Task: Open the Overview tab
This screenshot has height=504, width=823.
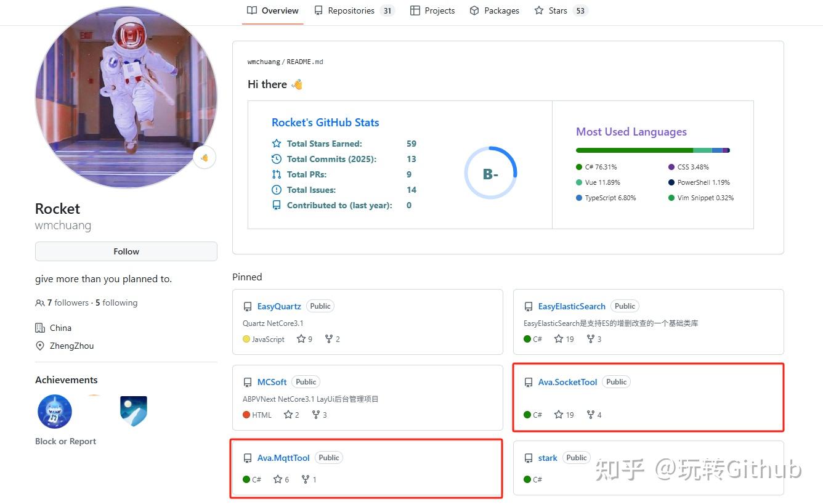Action: point(273,10)
